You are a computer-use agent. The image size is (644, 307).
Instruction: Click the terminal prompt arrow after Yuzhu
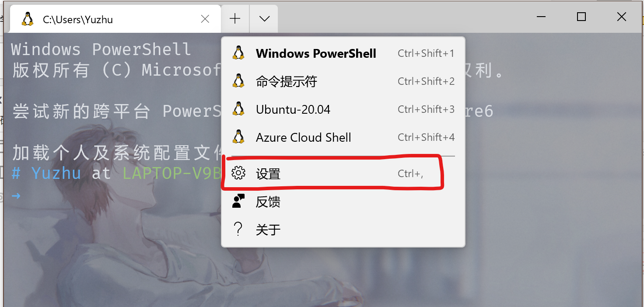pyautogui.click(x=15, y=196)
